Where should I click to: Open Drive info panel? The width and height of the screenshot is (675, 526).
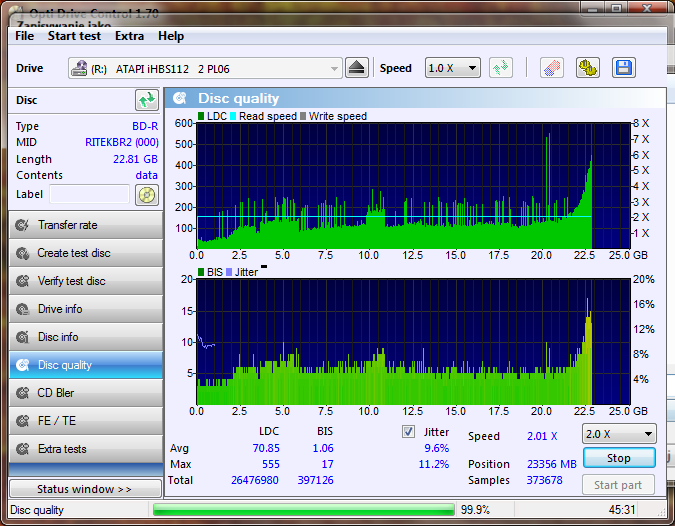86,309
